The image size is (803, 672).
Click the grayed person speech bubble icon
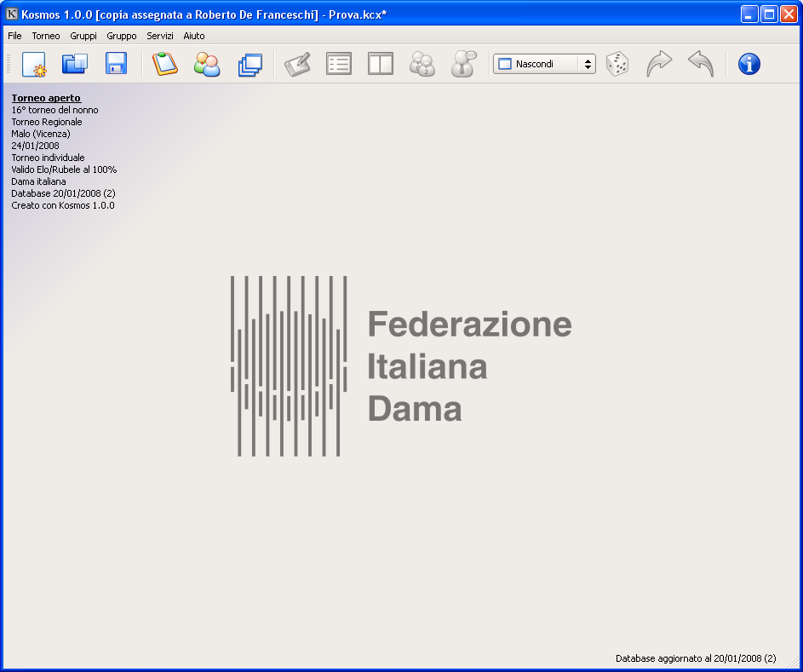463,64
